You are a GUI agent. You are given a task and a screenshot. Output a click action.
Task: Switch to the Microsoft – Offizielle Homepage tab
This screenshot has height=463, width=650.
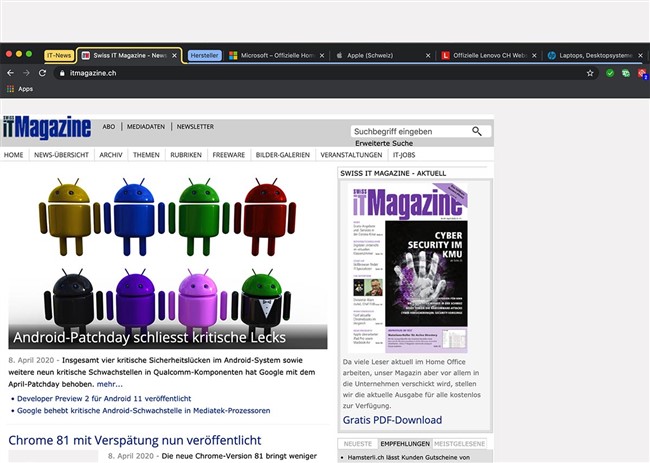tap(277, 55)
